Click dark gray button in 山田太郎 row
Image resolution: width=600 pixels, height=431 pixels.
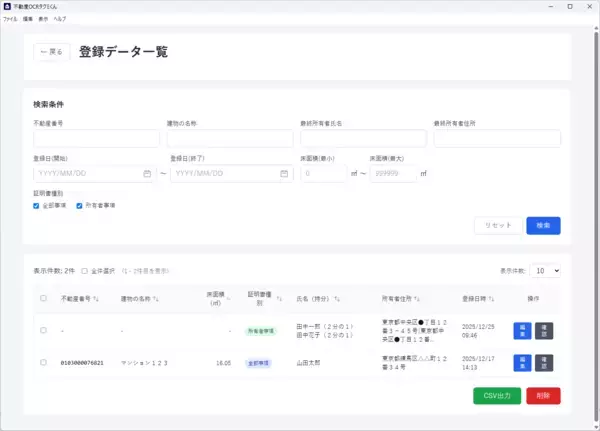pyautogui.click(x=544, y=363)
